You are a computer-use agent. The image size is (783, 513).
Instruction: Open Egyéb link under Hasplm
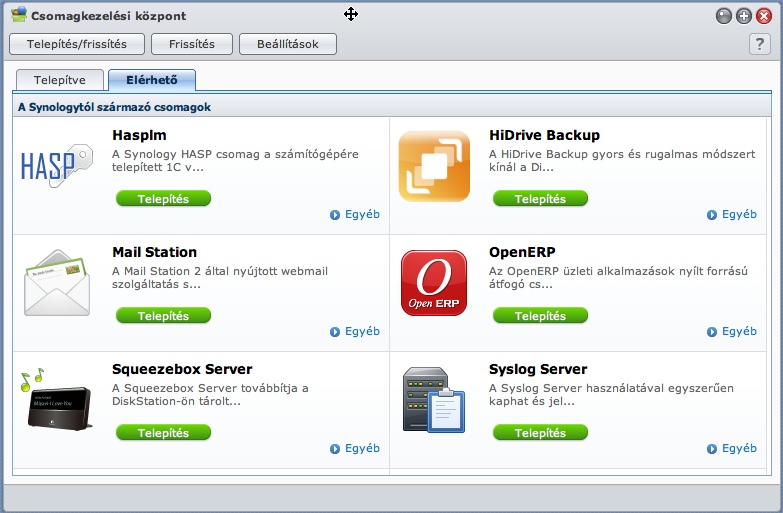tap(362, 214)
